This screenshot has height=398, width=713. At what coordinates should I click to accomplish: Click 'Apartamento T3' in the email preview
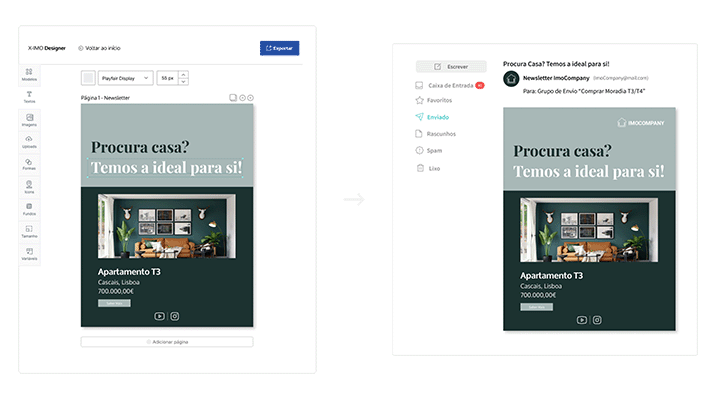point(552,275)
